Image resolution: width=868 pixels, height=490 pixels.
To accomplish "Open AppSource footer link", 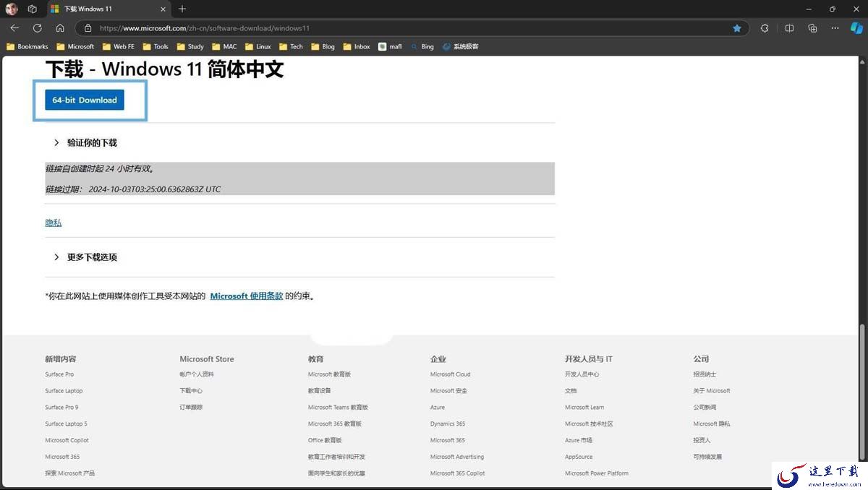I will click(x=579, y=457).
